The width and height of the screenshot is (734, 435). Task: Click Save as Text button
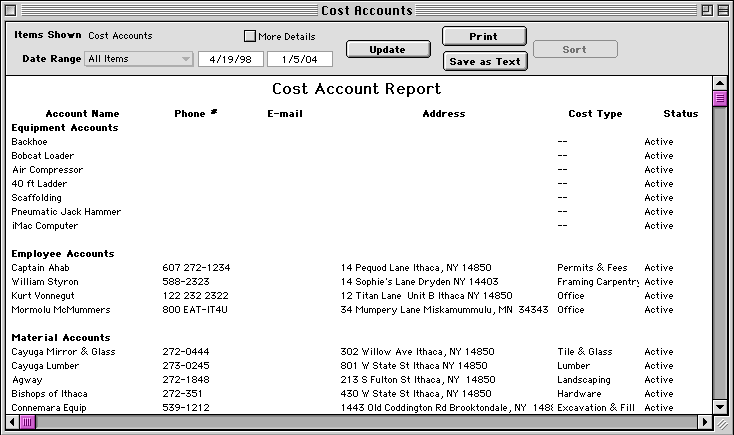484,61
